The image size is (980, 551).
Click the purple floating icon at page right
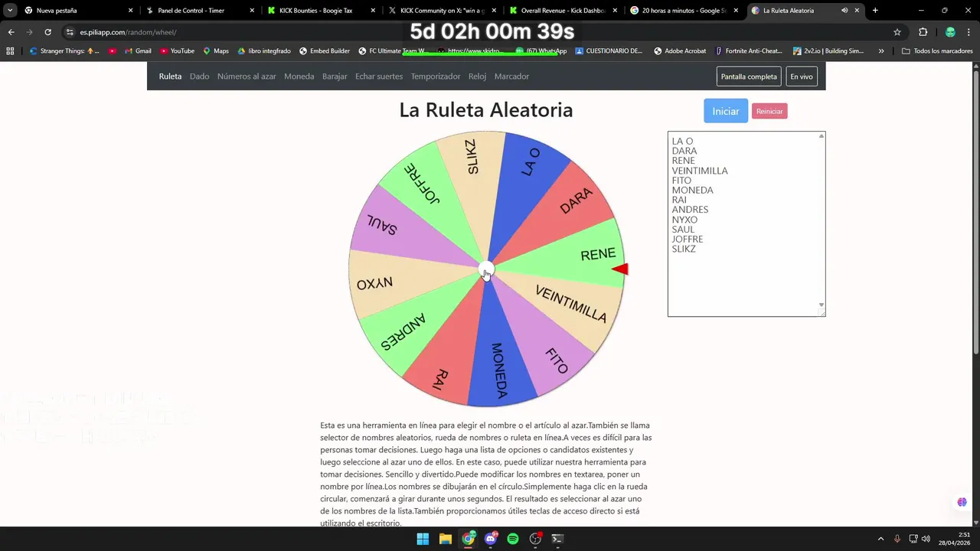tap(962, 503)
